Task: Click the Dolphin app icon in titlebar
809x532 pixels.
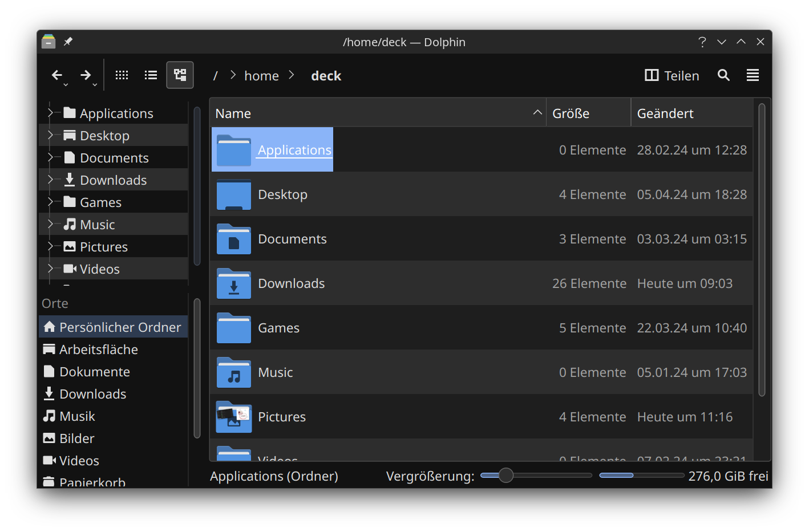Action: coord(48,42)
